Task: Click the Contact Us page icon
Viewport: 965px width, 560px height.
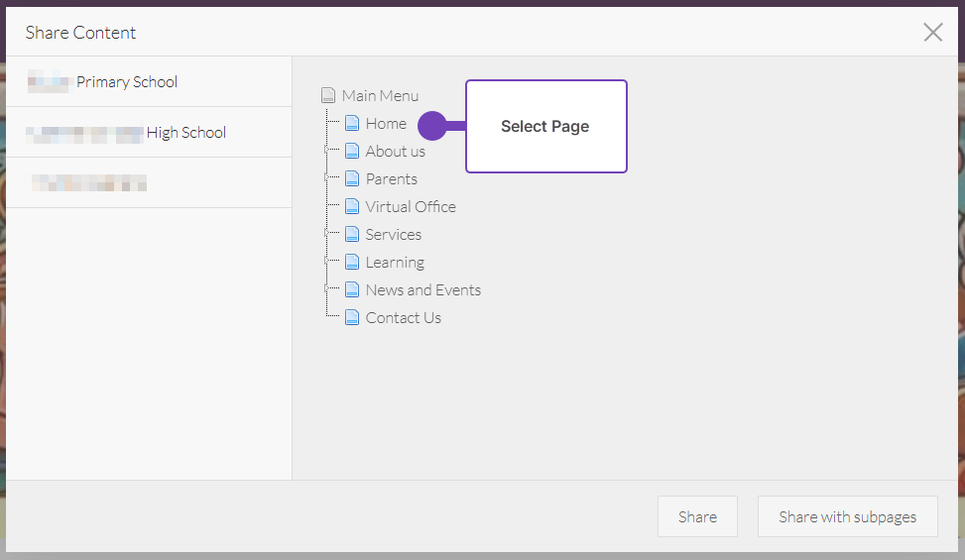Action: (352, 318)
